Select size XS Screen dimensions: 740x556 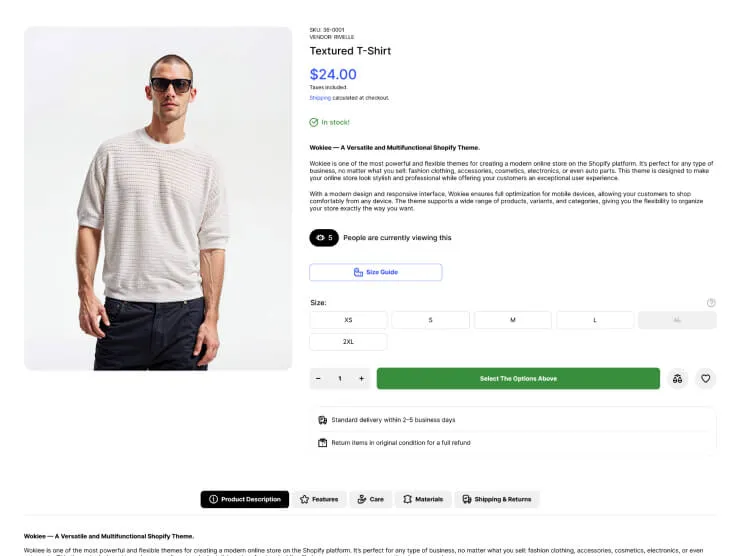click(348, 320)
